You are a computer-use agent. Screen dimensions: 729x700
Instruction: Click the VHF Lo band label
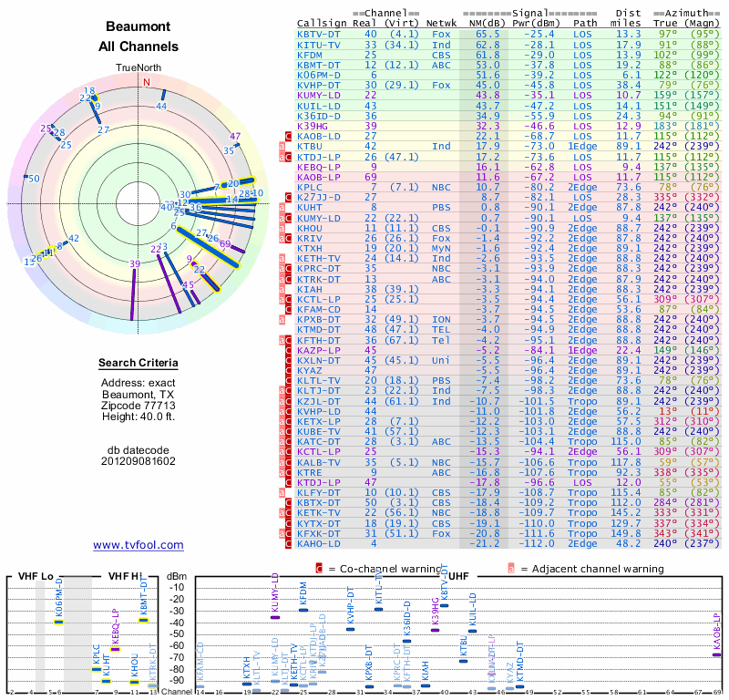[36, 576]
